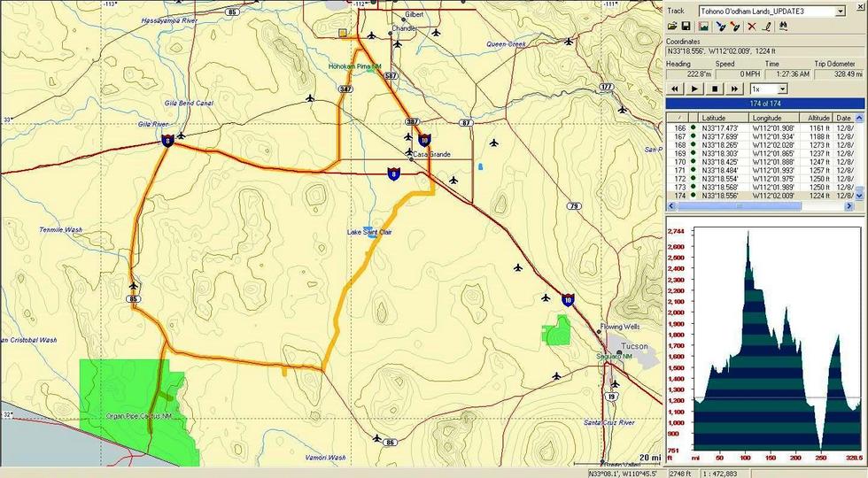The width and height of the screenshot is (868, 478).
Task: Play the track animation
Action: pos(694,89)
